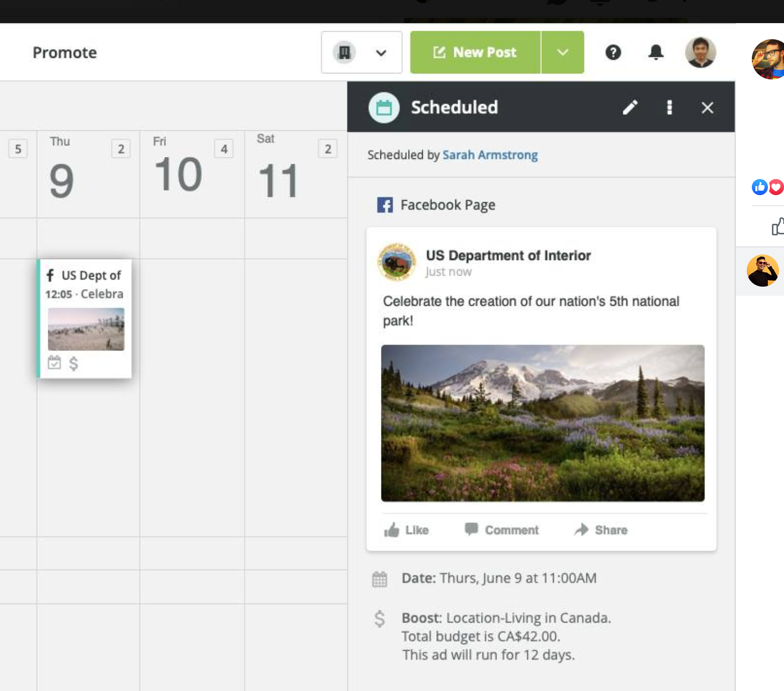The width and height of the screenshot is (784, 691).
Task: Click the US Department of Interior avatar
Action: point(397,262)
